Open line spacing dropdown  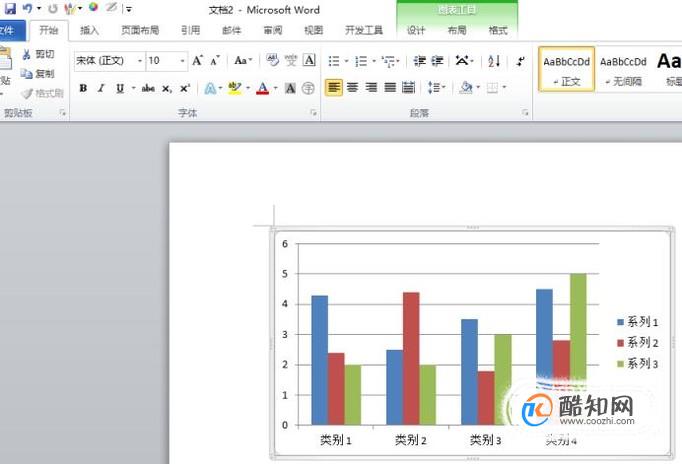pyautogui.click(x=436, y=87)
